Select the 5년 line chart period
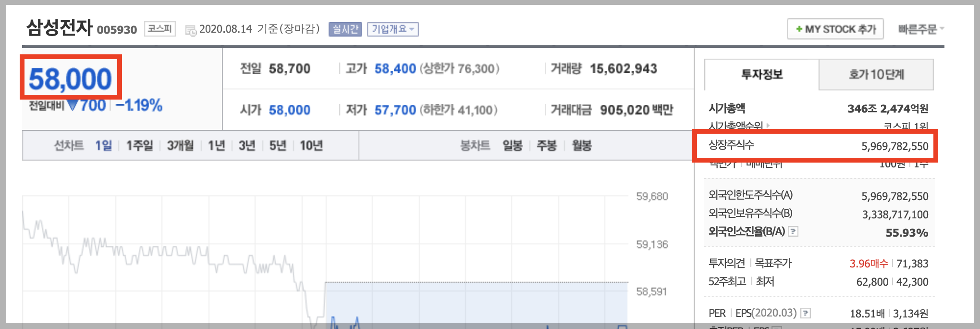The height and width of the screenshot is (329, 980). coord(278,145)
